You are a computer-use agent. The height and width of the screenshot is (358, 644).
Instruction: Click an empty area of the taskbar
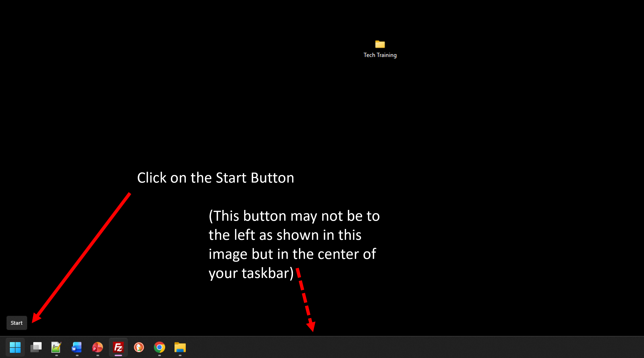[x=400, y=347]
